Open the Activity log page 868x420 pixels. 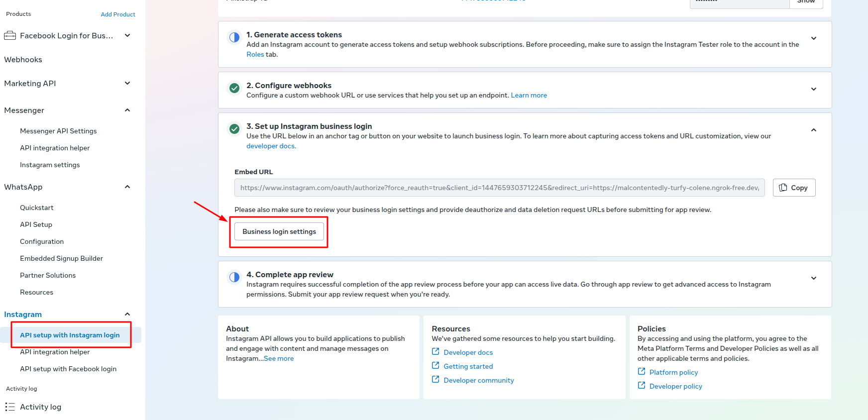pyautogui.click(x=40, y=407)
